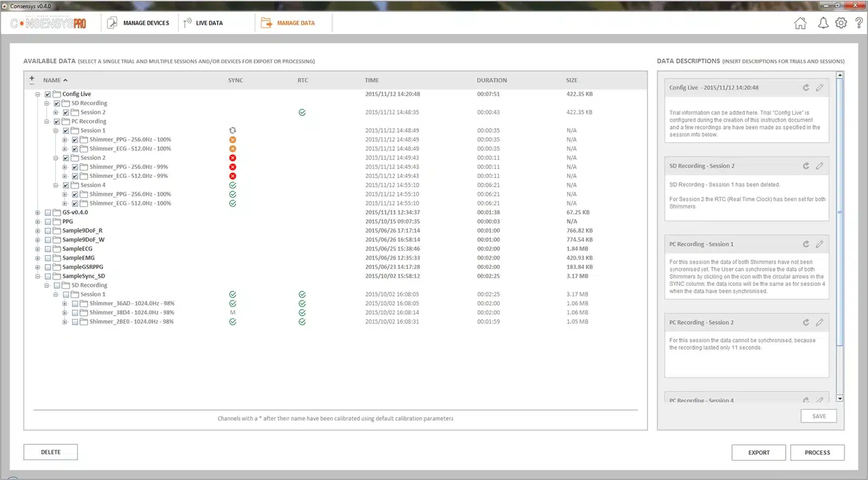
Task: Click the green sync check for Session 4
Action: (x=233, y=185)
